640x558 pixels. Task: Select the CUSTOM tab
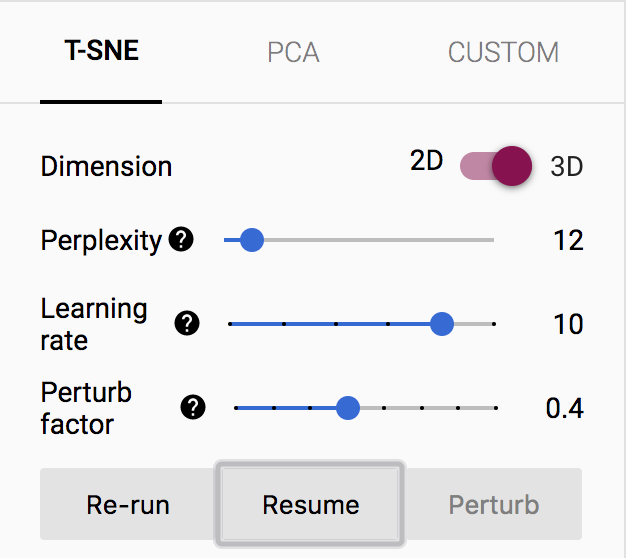pyautogui.click(x=503, y=53)
